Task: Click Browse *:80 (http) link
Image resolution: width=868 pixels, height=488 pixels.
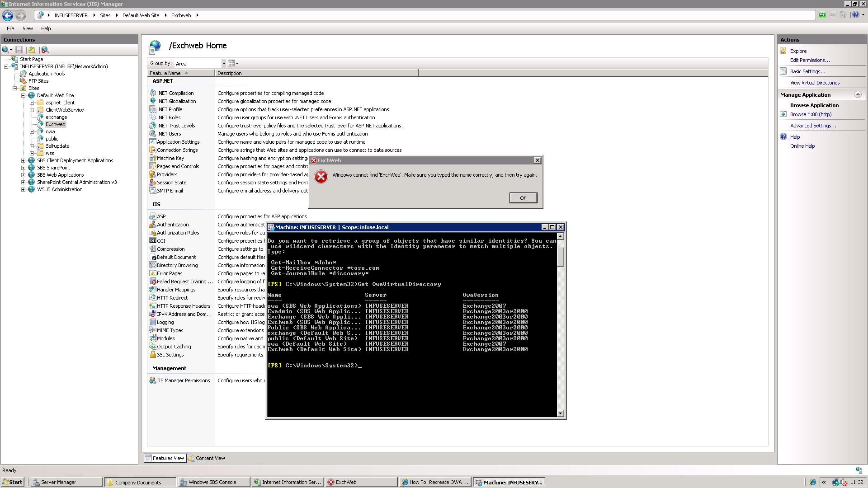Action: coord(811,114)
